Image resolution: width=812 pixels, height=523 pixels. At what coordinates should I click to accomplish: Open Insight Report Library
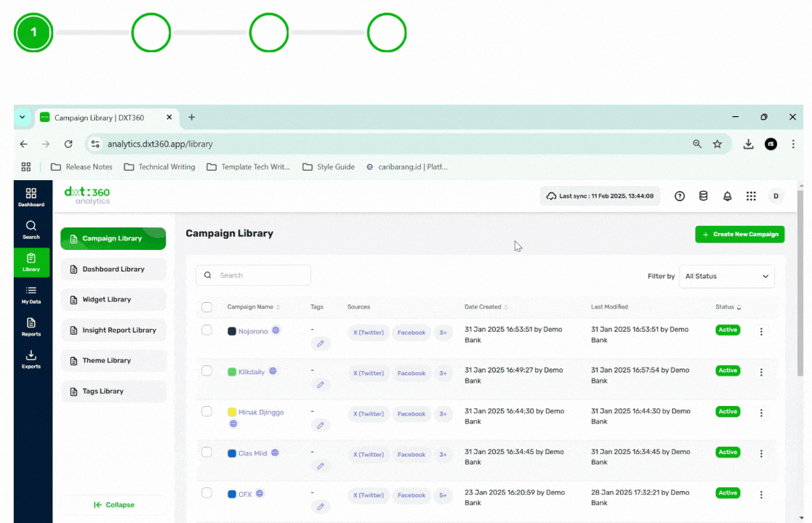pyautogui.click(x=113, y=330)
